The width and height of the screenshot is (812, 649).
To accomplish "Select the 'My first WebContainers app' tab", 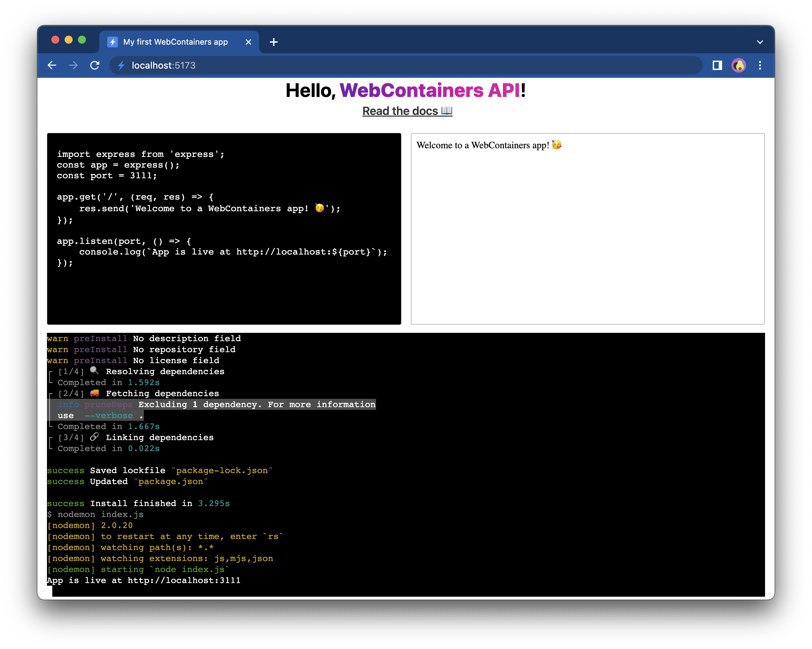I will click(174, 42).
